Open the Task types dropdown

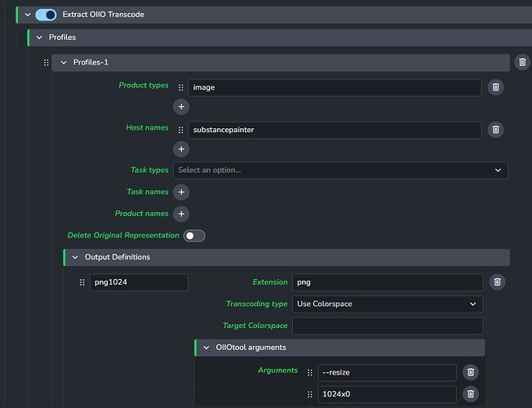click(340, 171)
